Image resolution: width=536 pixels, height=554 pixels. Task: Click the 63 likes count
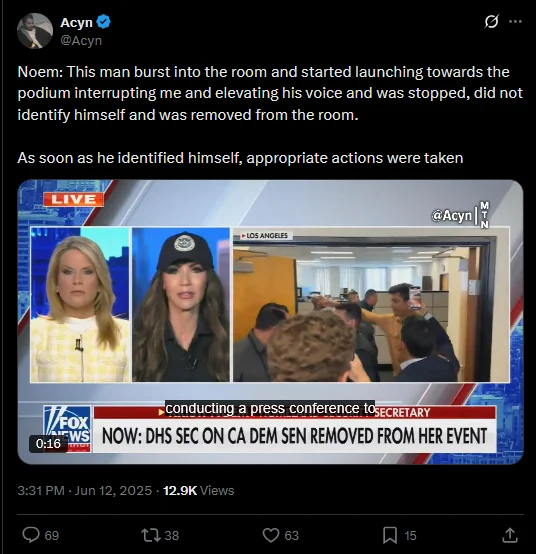pyautogui.click(x=291, y=536)
